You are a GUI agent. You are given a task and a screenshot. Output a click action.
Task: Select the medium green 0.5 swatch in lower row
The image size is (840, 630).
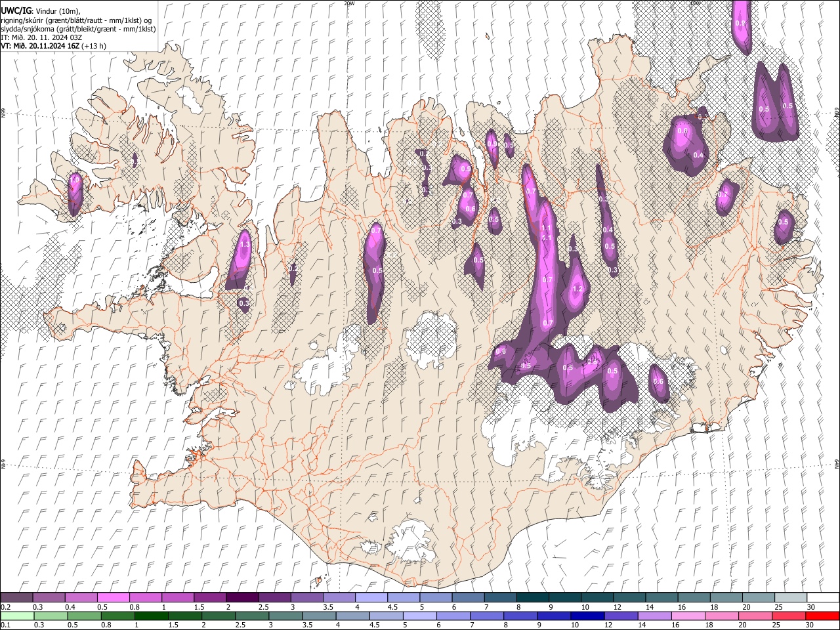tap(84, 616)
